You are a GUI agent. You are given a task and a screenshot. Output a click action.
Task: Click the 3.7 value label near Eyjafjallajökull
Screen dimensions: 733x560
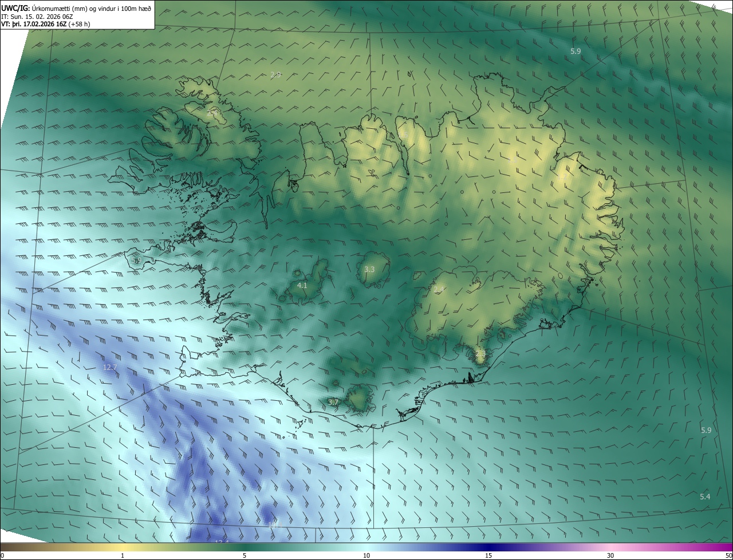click(x=333, y=403)
